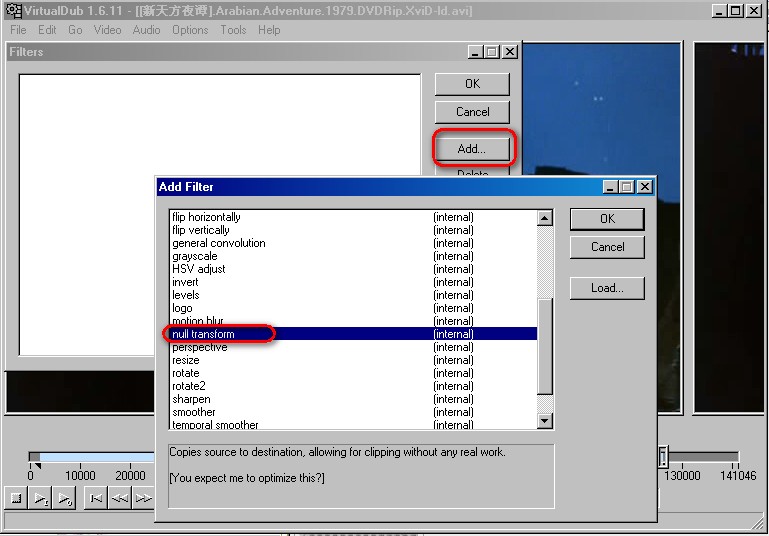
Task: Select the general convolution filter
Action: [353, 243]
